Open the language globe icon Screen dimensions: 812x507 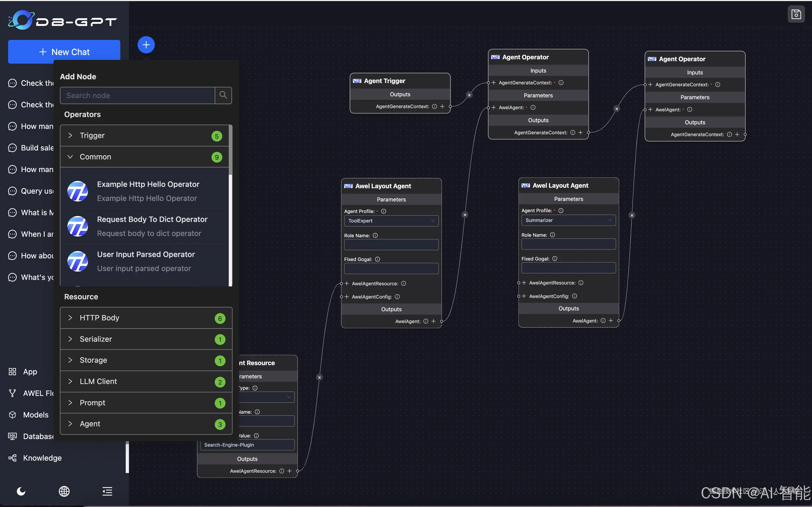click(x=64, y=491)
